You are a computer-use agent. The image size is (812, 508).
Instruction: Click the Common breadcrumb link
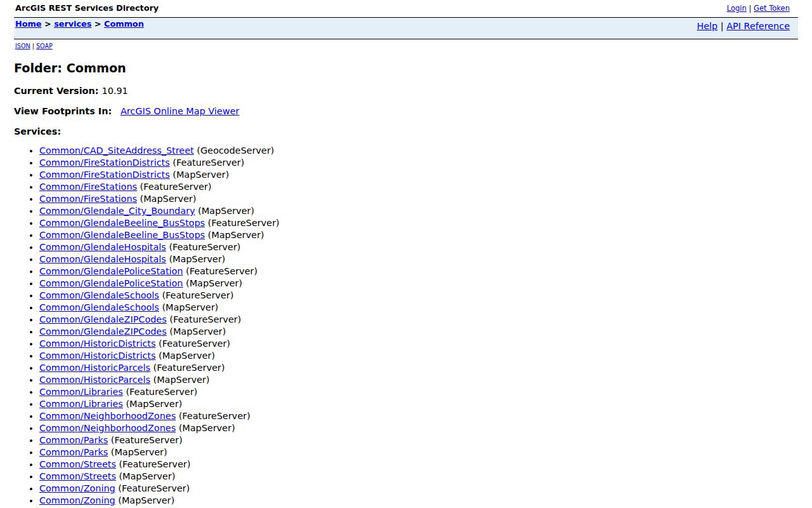124,24
